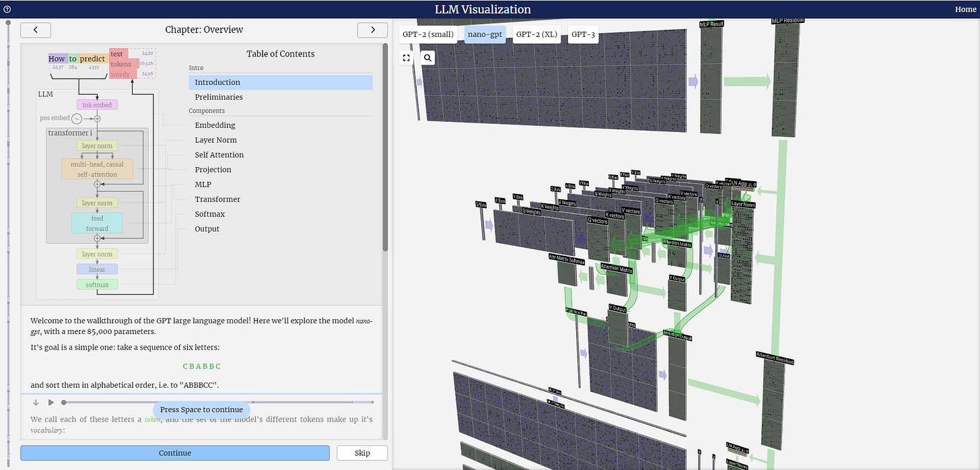Click the tok embed block in diagram
The image size is (980, 470).
click(97, 105)
